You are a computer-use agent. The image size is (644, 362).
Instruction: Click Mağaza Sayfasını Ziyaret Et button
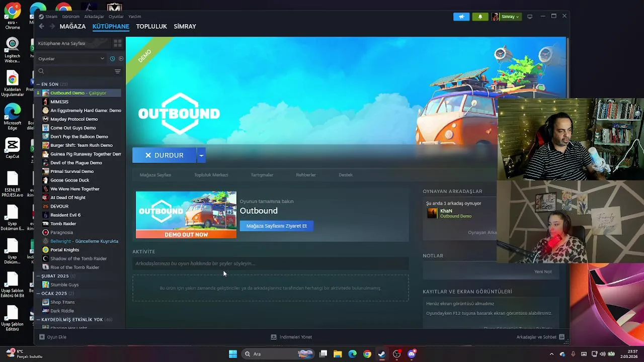276,226
